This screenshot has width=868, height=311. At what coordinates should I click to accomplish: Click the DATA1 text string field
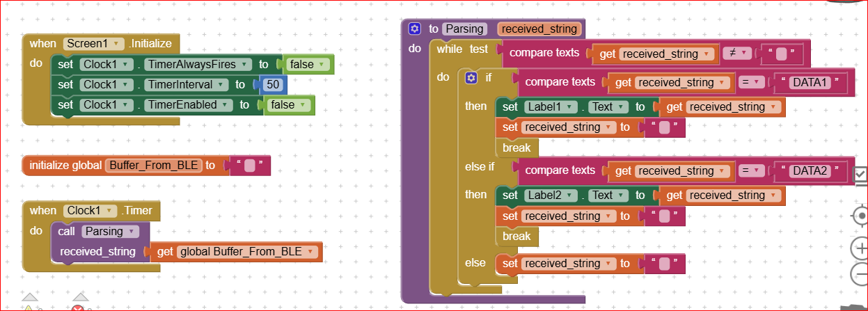812,82
